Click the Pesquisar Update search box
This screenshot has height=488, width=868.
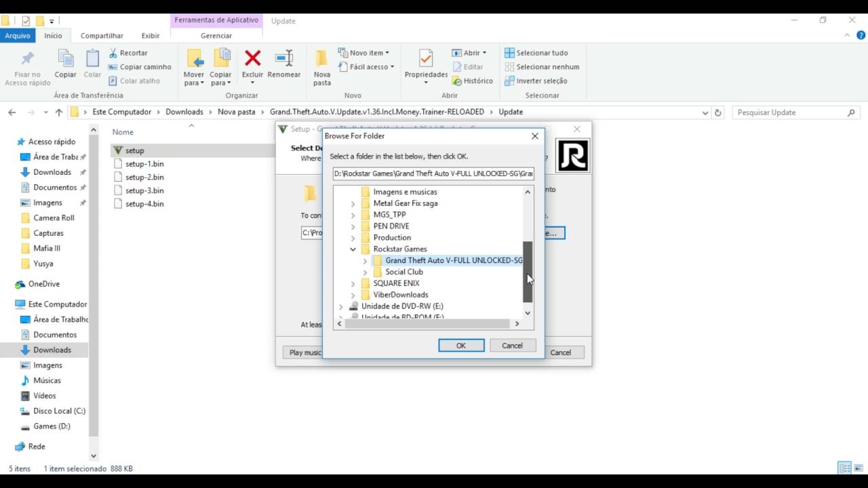click(796, 113)
